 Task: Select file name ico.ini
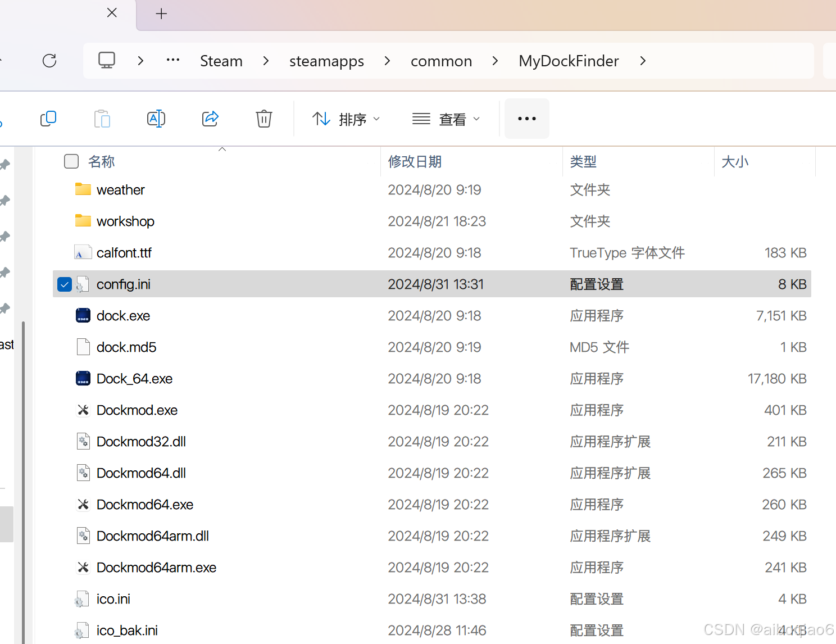113,599
